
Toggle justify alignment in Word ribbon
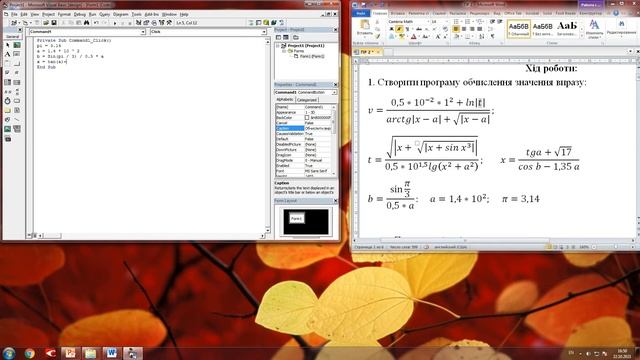[480, 29]
